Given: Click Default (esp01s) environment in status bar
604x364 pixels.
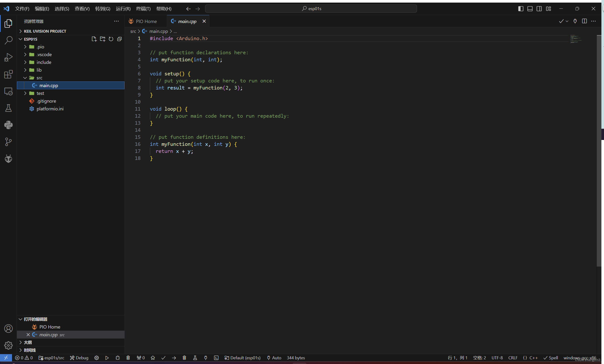Looking at the screenshot, I should click(x=242, y=358).
